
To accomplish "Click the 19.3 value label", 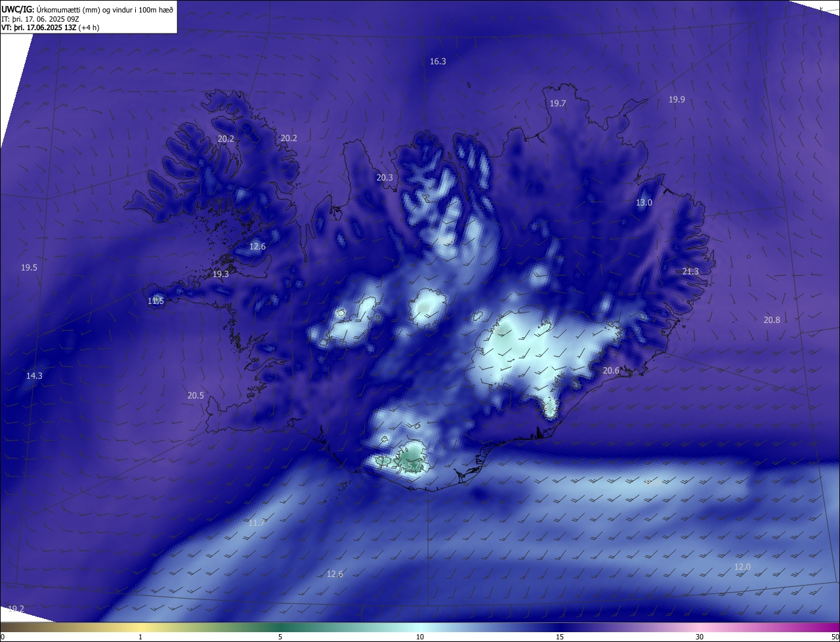I will [220, 274].
